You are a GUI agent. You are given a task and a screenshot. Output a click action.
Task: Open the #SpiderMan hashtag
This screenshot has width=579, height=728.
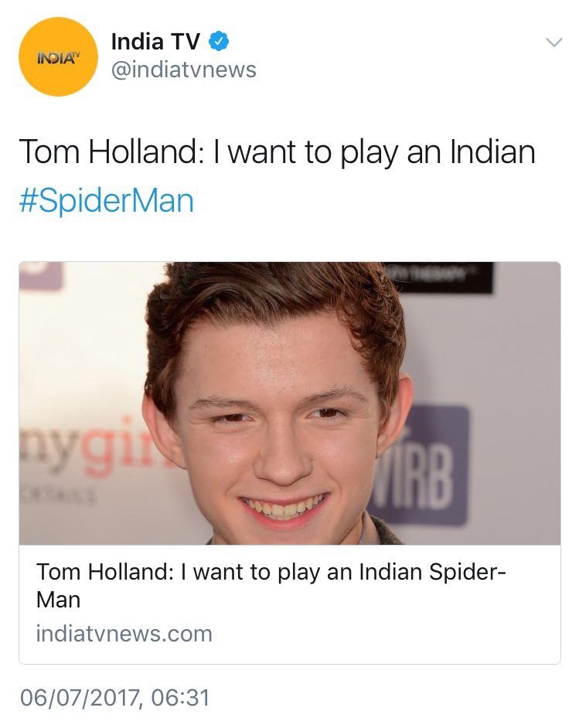105,201
